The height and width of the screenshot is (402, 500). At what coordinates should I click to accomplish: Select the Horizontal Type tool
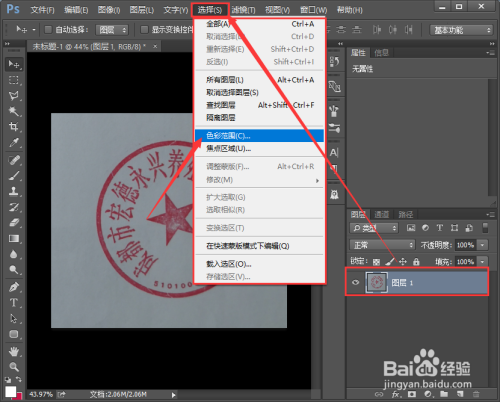point(14,302)
